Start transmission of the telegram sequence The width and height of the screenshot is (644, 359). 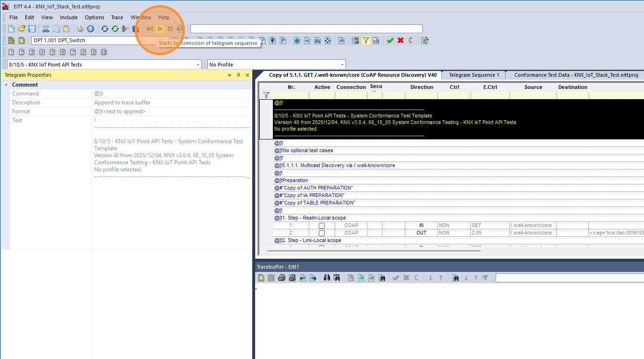coord(160,29)
